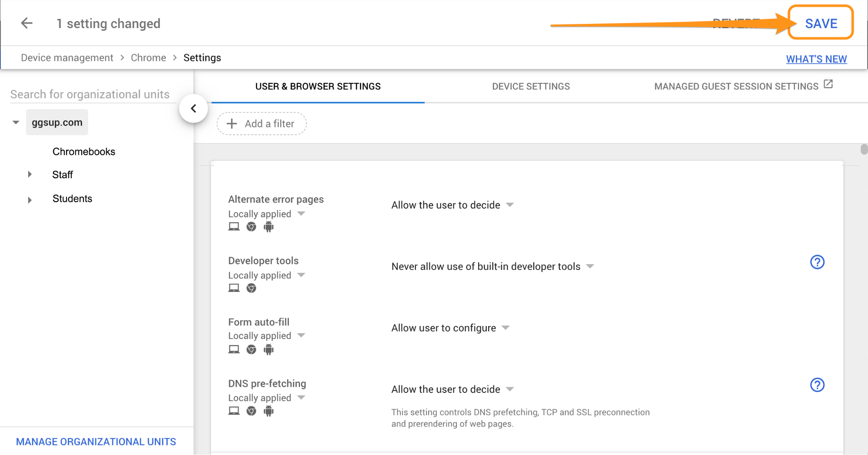Switch to the Device Settings tab

[531, 86]
